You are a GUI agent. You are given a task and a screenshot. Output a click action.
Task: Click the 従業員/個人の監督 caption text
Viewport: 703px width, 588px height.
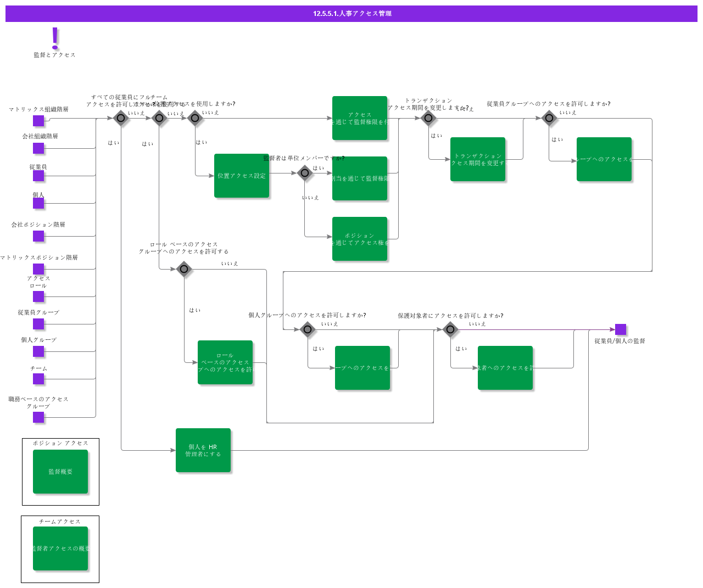620,341
